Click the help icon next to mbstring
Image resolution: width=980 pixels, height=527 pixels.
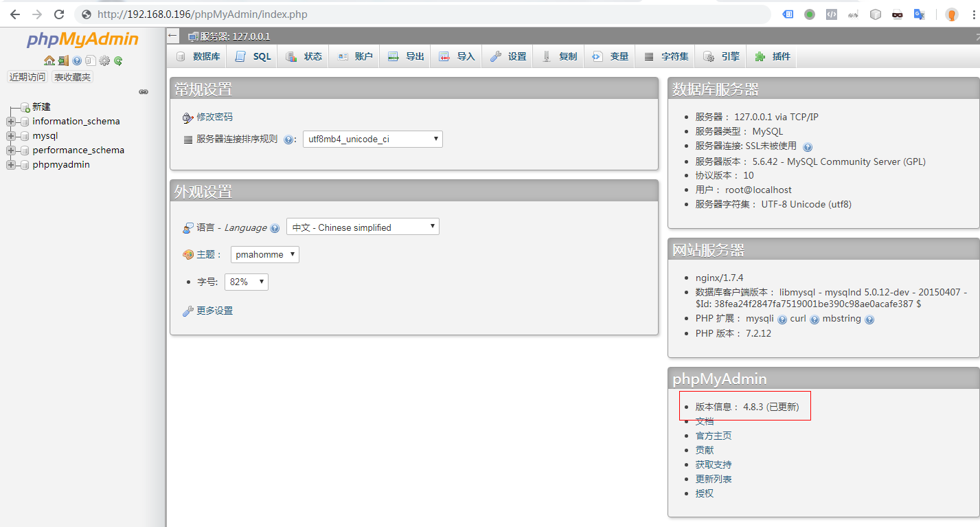pos(869,319)
